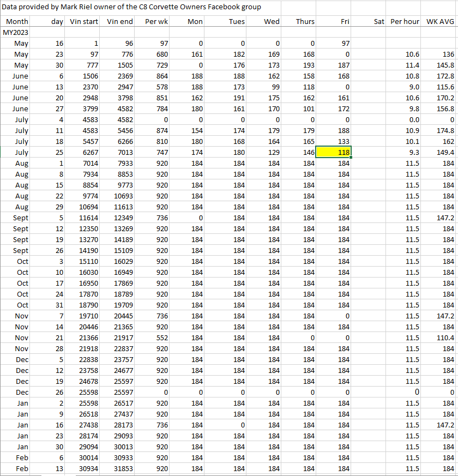Select the yellow highlighted cell containing 118

click(335, 152)
